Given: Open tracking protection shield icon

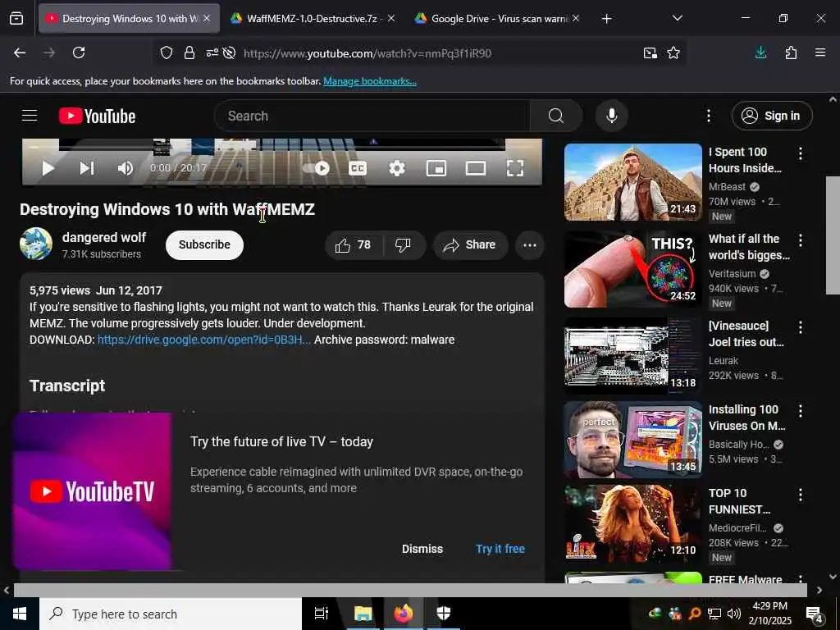Looking at the screenshot, I should tap(167, 53).
